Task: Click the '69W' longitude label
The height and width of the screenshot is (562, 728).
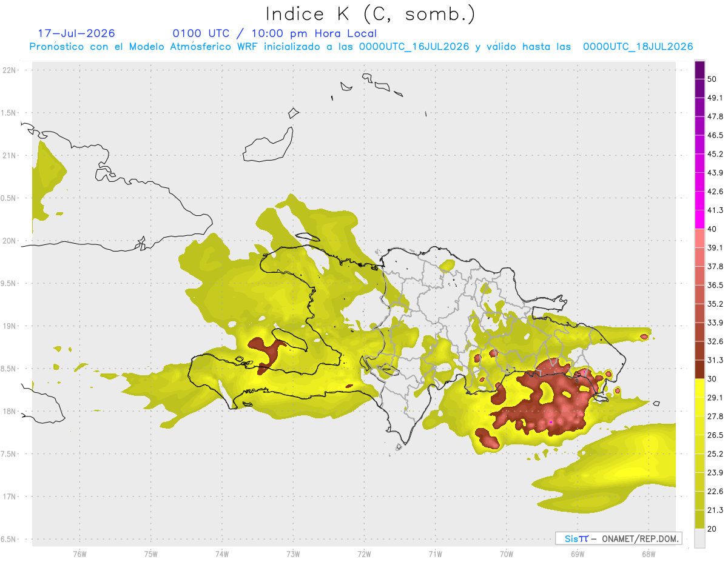Action: 578,554
